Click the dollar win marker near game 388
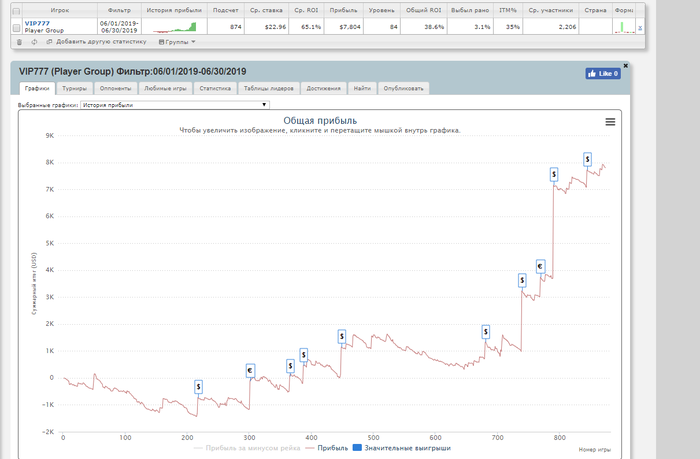Viewport: 700px width, 459px height. point(304,355)
